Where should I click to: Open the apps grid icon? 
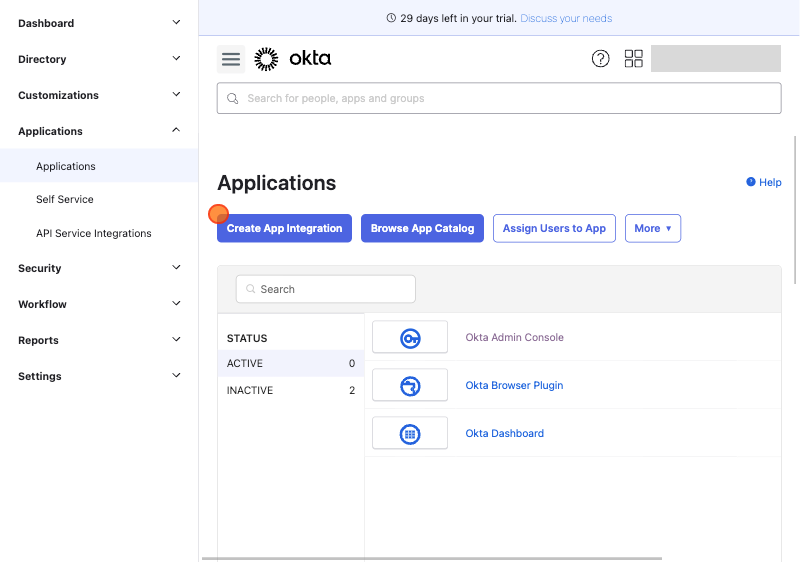click(634, 59)
